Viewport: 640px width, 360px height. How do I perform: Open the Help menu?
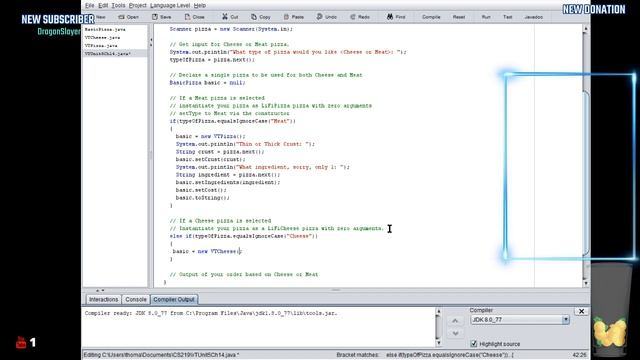click(x=200, y=5)
